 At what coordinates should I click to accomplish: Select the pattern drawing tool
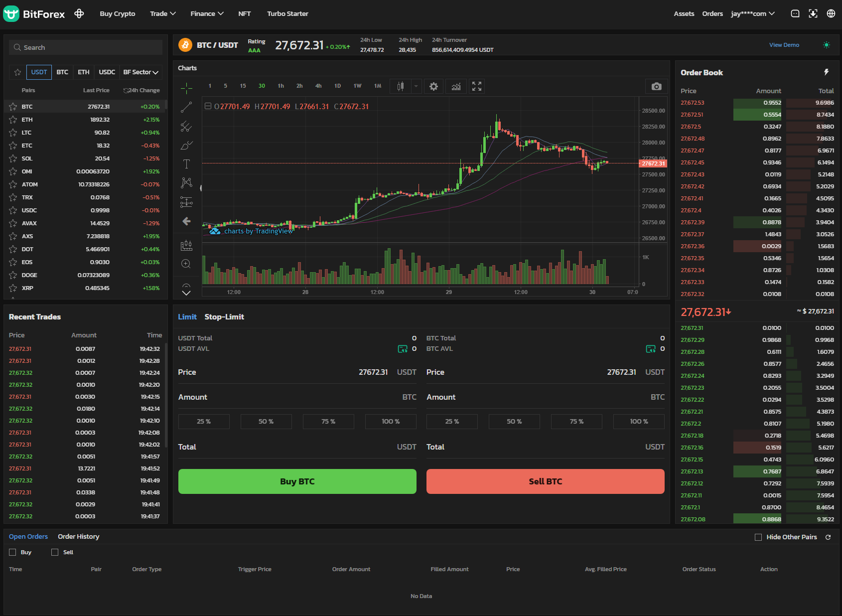(186, 183)
